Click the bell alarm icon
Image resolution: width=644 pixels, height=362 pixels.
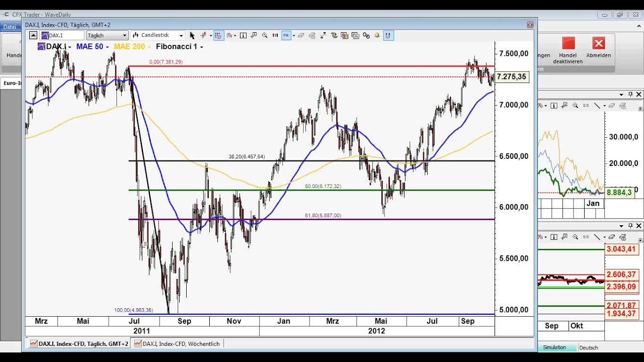pyautogui.click(x=377, y=36)
